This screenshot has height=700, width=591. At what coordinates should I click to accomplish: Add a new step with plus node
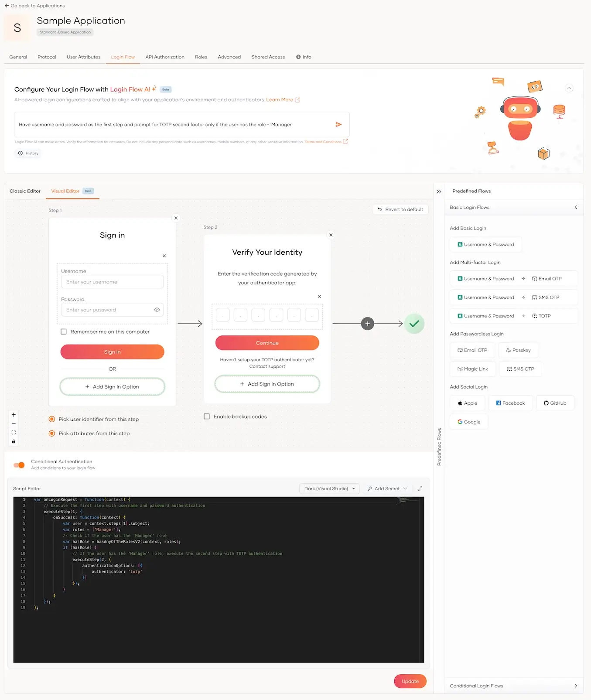click(x=368, y=324)
